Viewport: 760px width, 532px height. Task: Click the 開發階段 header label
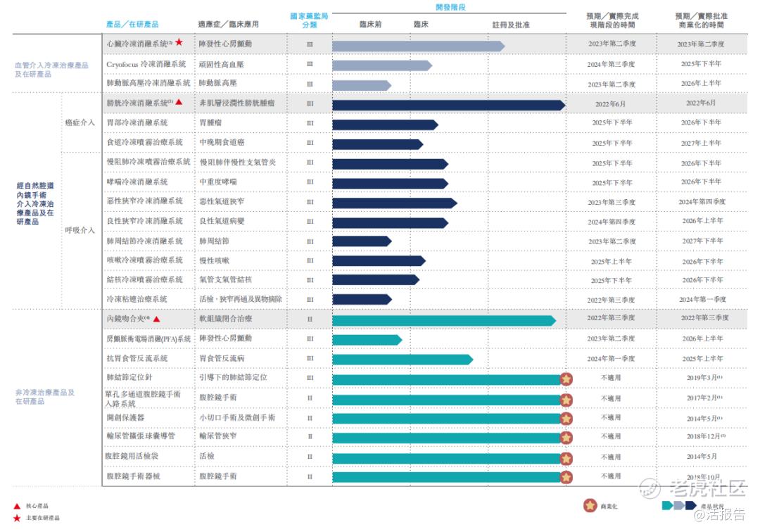451,7
